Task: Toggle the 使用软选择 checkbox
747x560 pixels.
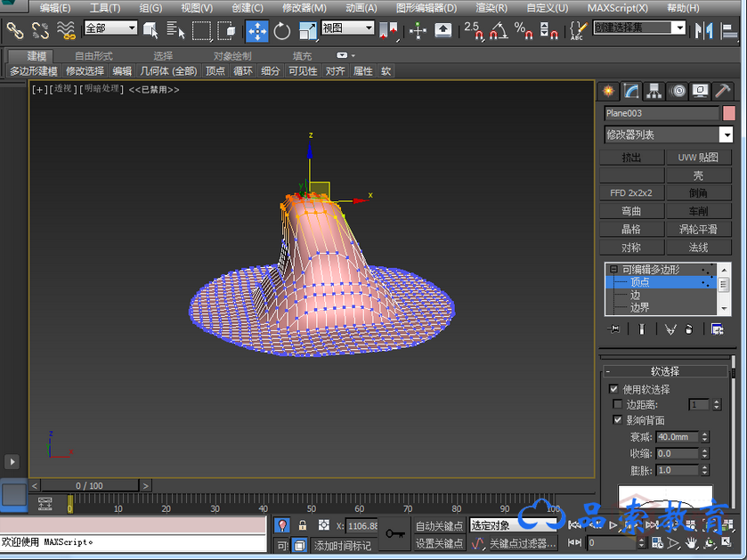Action: pyautogui.click(x=613, y=389)
